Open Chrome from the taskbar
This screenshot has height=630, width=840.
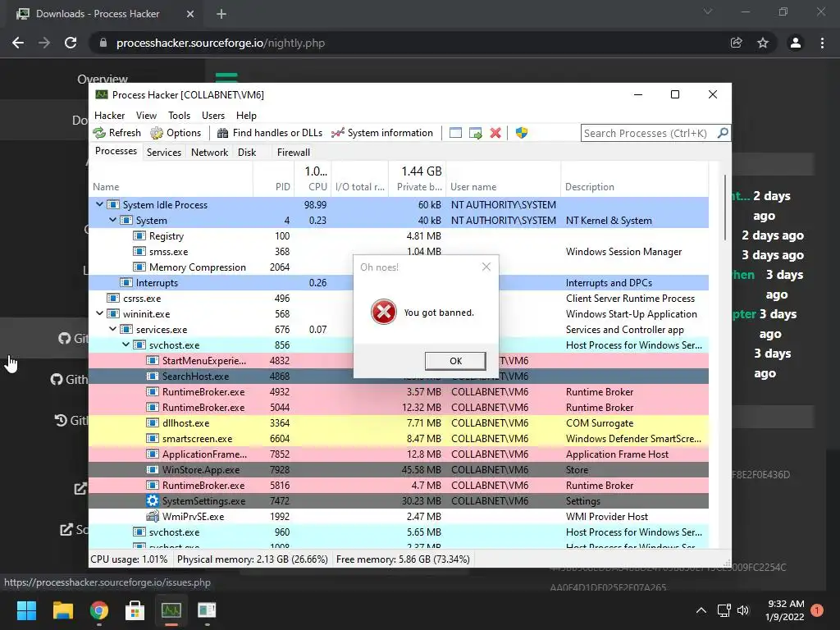click(x=99, y=610)
